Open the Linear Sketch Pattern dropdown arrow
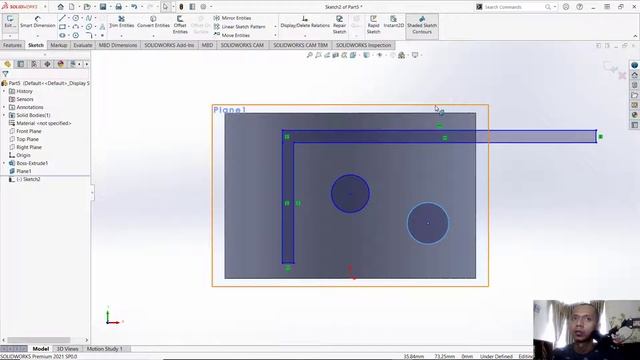640x360 pixels. tap(275, 27)
